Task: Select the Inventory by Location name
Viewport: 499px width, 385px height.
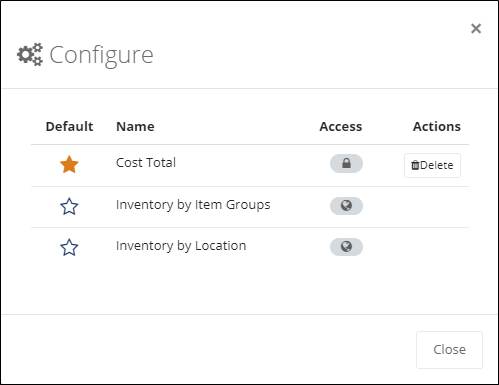Action: pyautogui.click(x=181, y=246)
